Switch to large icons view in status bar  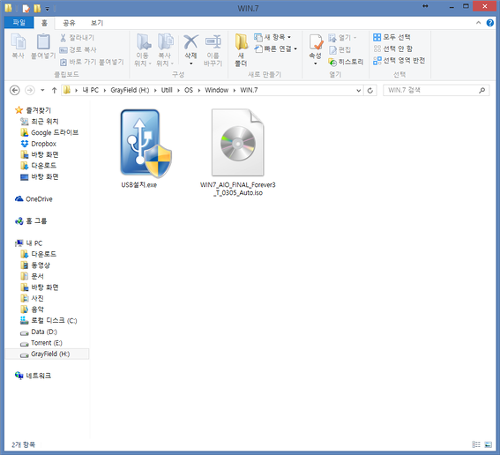click(488, 444)
